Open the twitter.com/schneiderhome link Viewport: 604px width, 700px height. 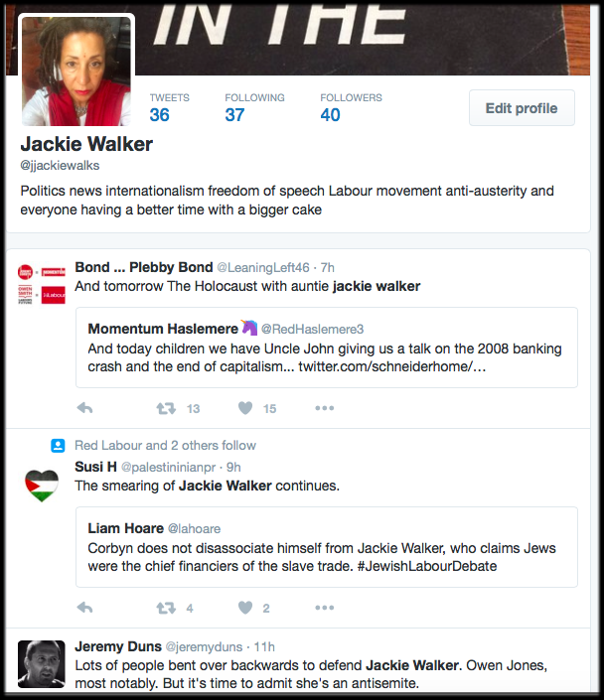tap(391, 366)
